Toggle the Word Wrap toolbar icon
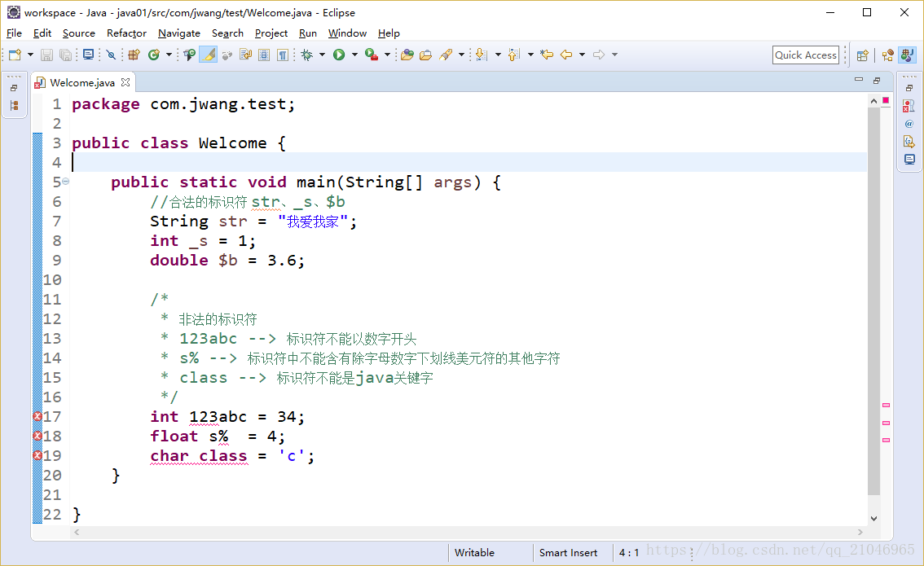 click(x=246, y=55)
